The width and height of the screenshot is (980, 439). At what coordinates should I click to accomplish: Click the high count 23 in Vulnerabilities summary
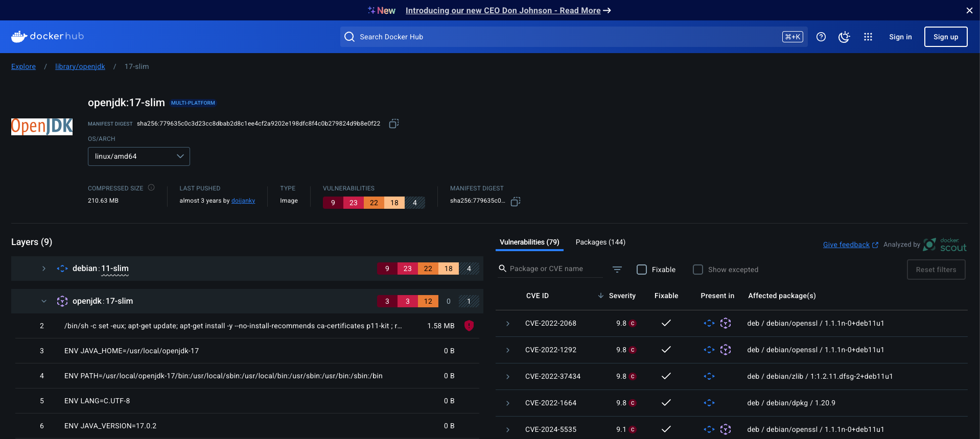click(354, 203)
